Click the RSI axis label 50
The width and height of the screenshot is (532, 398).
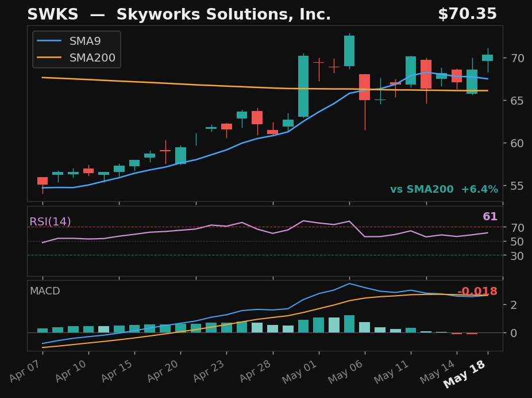[517, 242]
